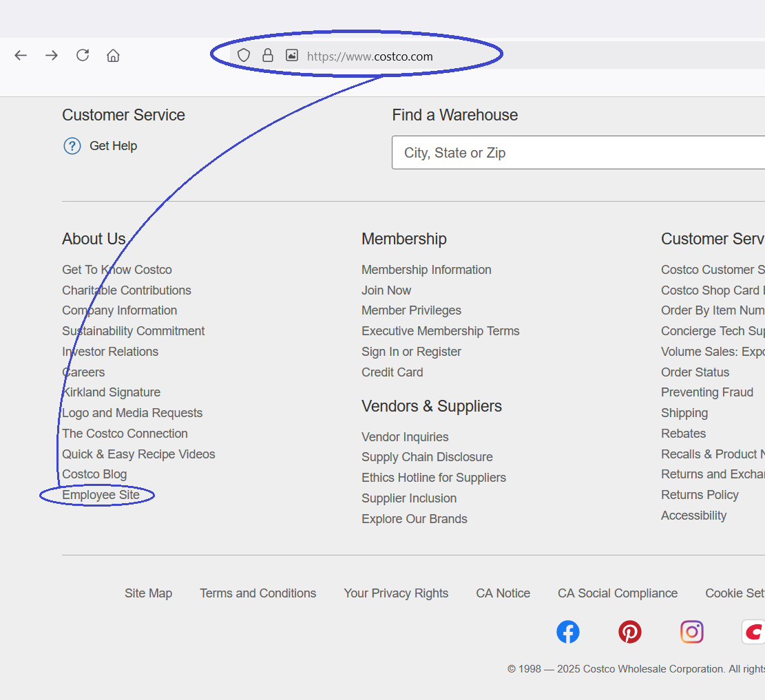Open the Shipping link
The height and width of the screenshot is (700, 765).
pyautogui.click(x=684, y=413)
